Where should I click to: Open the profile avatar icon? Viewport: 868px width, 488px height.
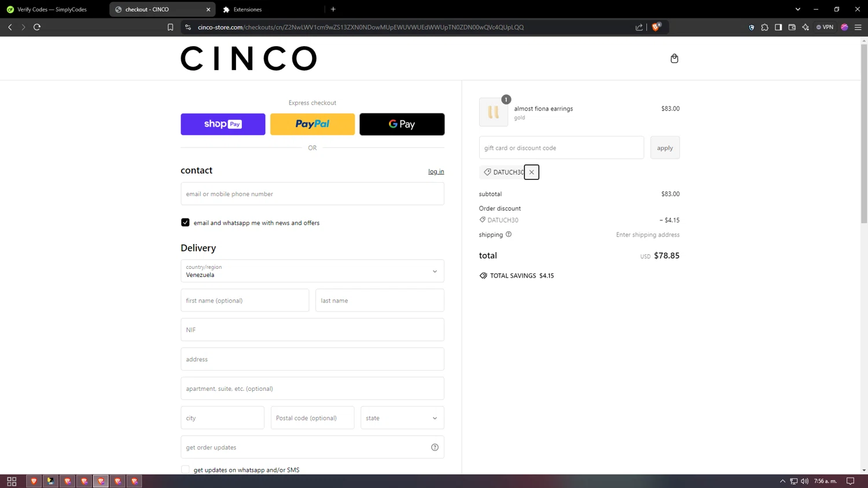point(844,27)
